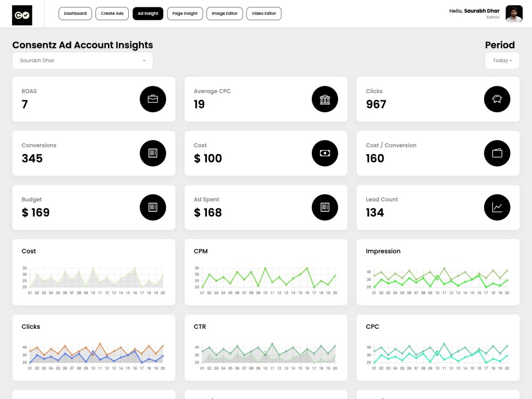This screenshot has width=532, height=399.
Task: Click the Cost value $ 100
Action: coord(207,159)
